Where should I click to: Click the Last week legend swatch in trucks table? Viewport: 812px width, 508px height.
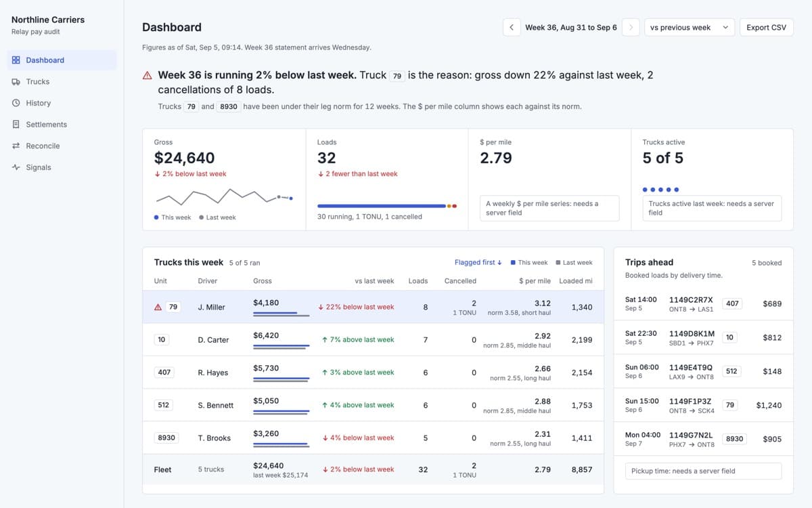(558, 263)
